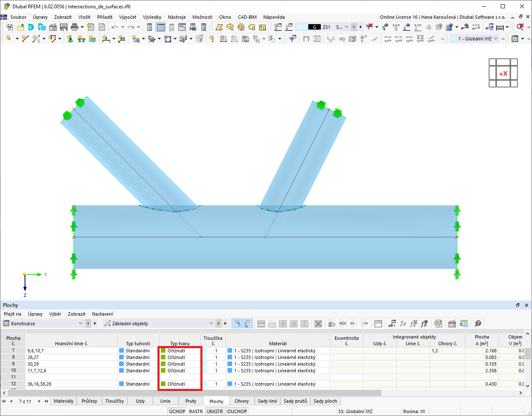
Task: Add a new dimension line
Action: (106, 39)
